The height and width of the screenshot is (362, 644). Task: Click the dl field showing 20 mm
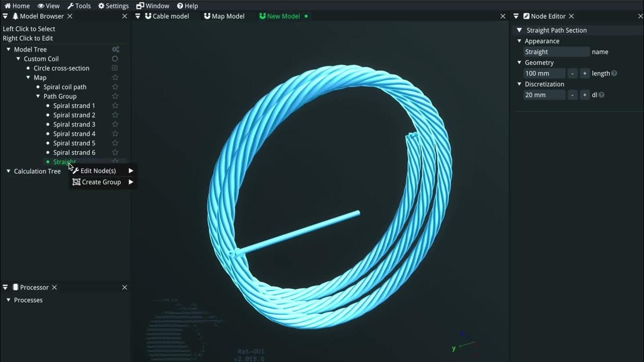tap(544, 95)
